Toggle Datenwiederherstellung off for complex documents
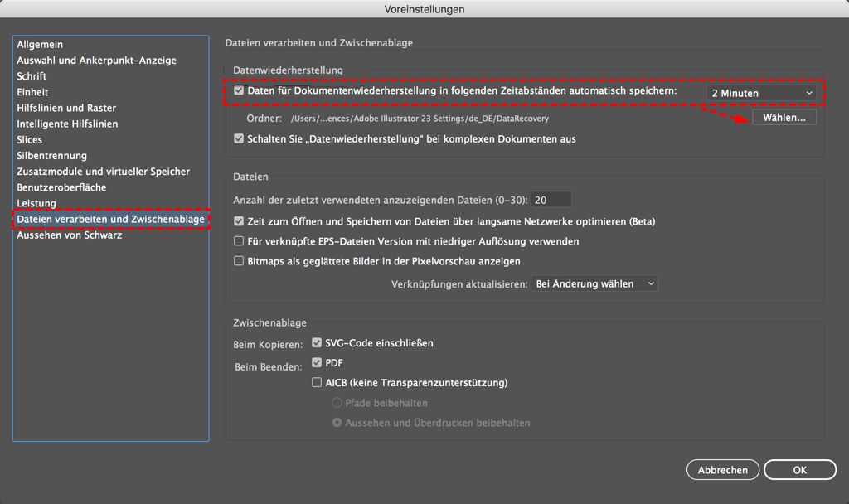 tap(239, 138)
